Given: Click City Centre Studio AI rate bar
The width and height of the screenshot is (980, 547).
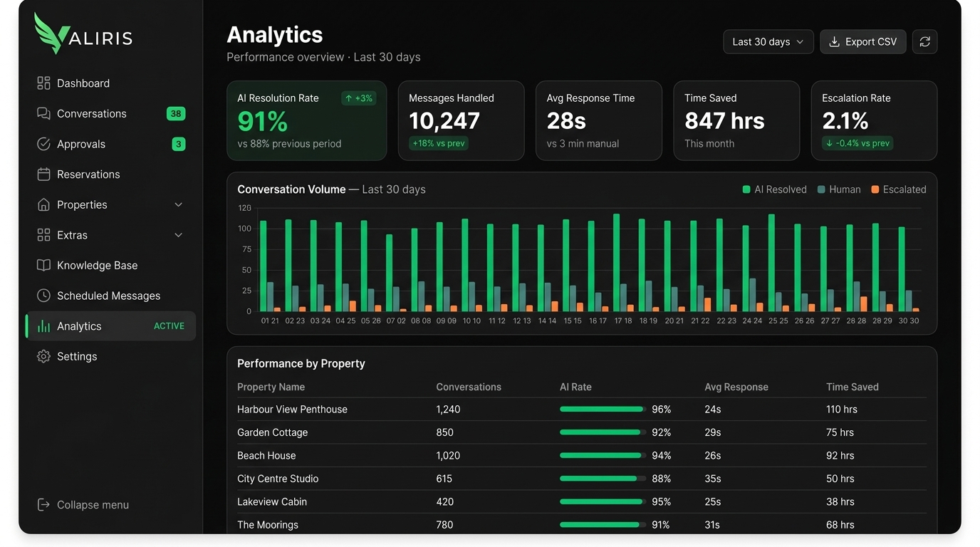Looking at the screenshot, I should 603,479.
